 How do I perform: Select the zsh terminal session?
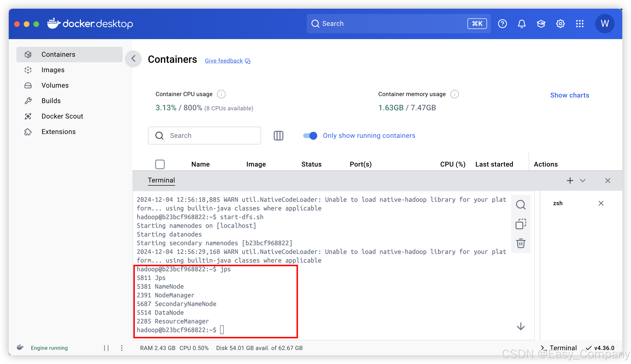pos(558,203)
